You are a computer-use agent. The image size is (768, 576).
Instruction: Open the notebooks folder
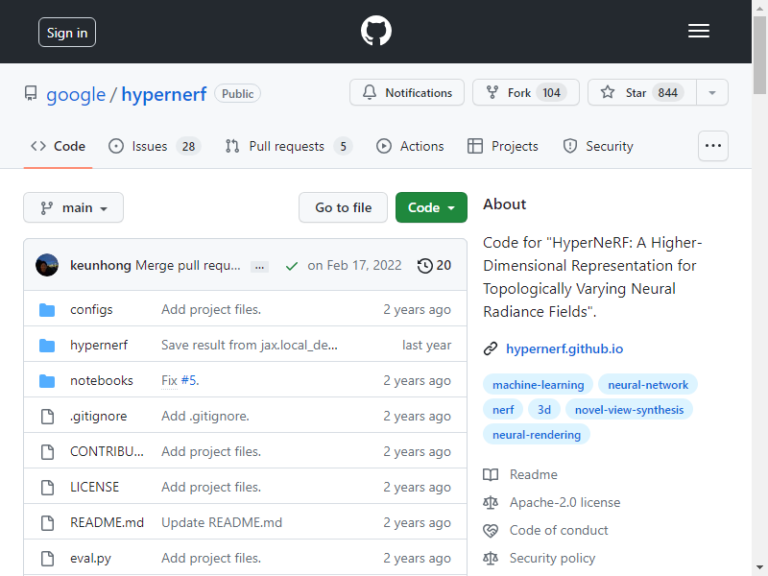tap(101, 381)
